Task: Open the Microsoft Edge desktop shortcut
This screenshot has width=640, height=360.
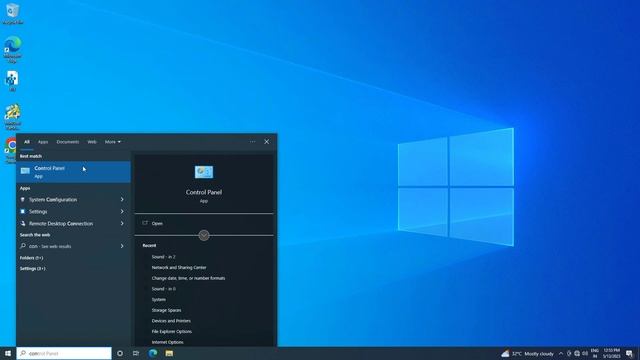Action: point(12,49)
